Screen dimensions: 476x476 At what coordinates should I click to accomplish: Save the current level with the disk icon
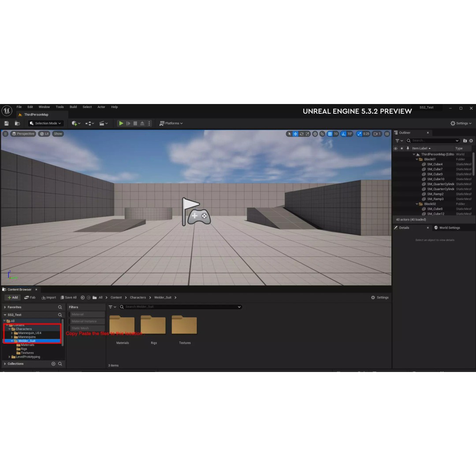[6, 123]
